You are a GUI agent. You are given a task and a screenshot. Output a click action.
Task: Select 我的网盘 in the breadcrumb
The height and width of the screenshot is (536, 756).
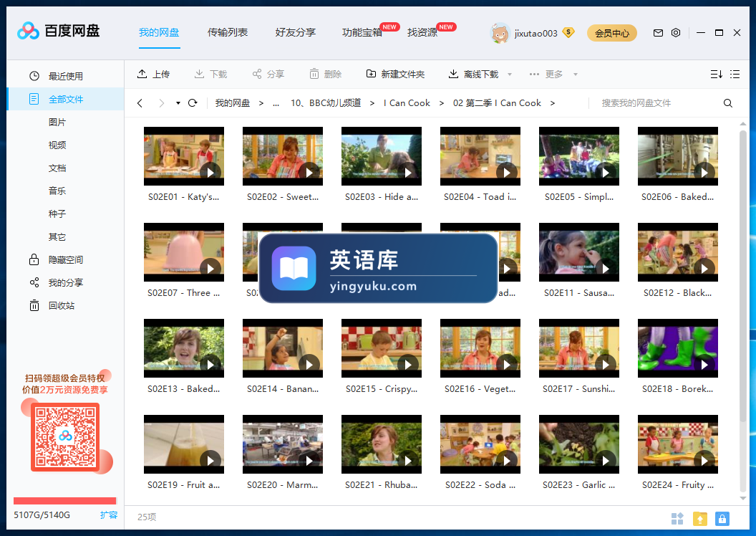click(x=233, y=103)
